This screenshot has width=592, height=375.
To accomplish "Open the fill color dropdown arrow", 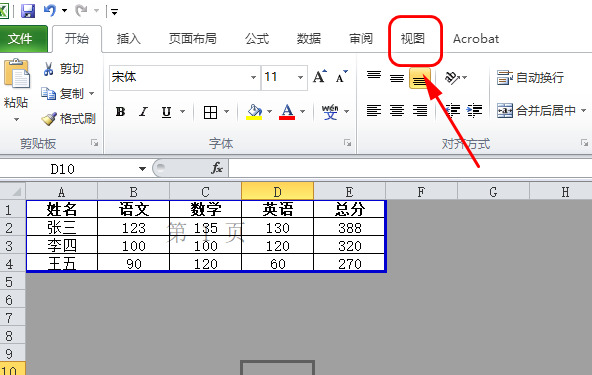I will click(269, 111).
